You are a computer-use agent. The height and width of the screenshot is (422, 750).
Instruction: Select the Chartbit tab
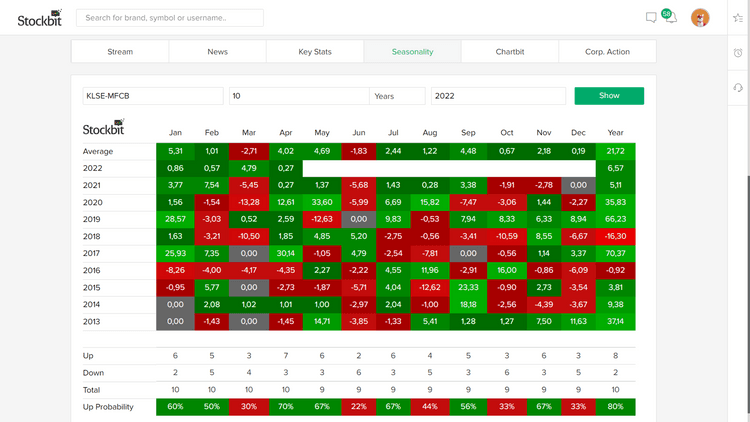510,52
